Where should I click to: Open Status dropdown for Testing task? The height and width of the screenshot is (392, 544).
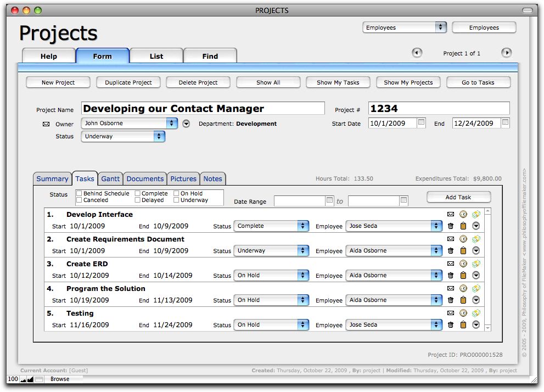click(x=271, y=324)
